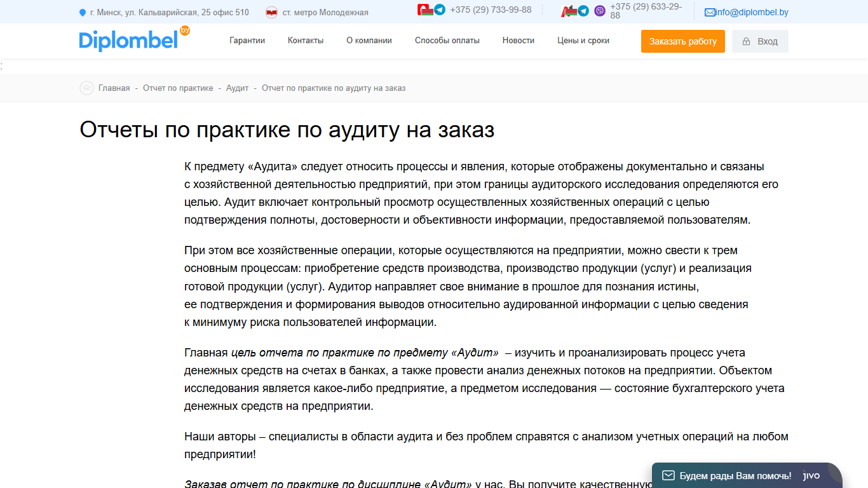Click the address г. Минск, ул. Кальварийская, 25
The image size is (868, 488).
pos(170,13)
